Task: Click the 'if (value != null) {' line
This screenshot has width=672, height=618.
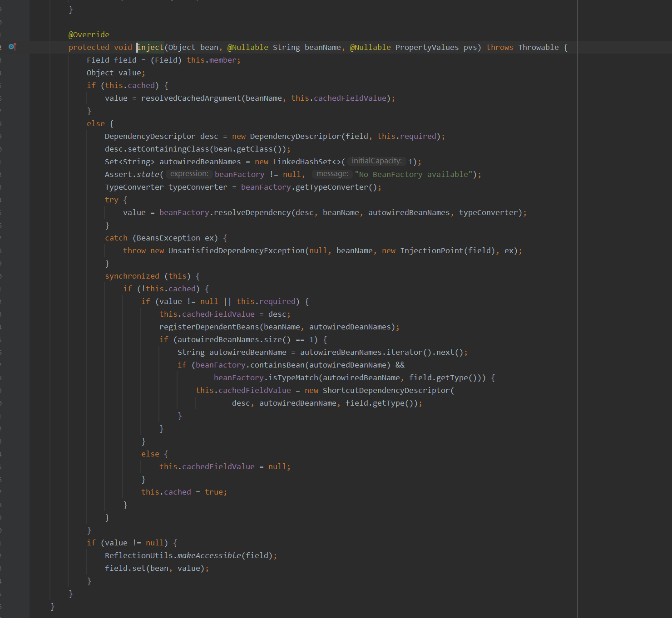Action: (132, 543)
